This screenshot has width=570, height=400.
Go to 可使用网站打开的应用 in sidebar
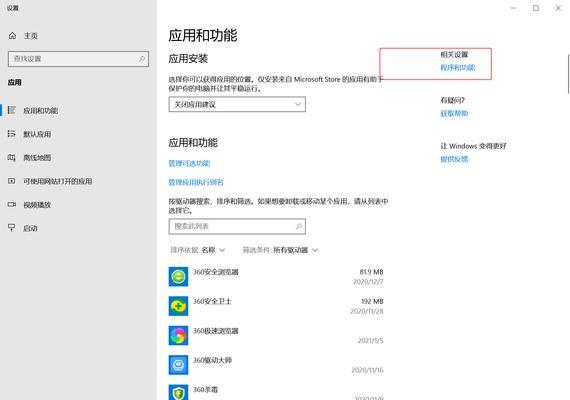click(x=57, y=181)
